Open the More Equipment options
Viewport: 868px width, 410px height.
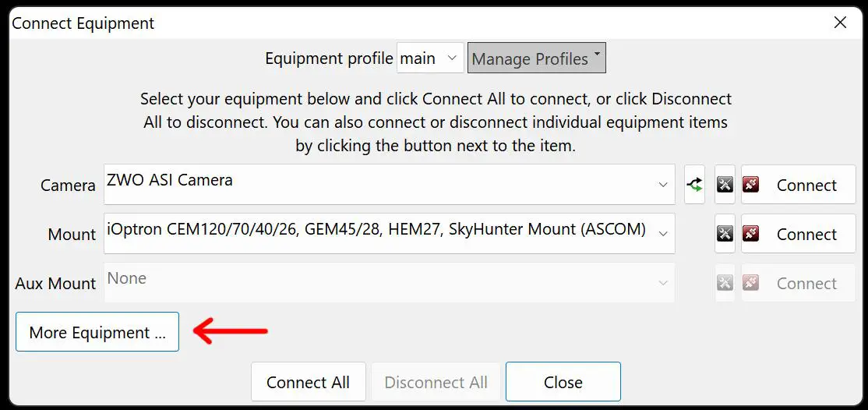pyautogui.click(x=97, y=332)
